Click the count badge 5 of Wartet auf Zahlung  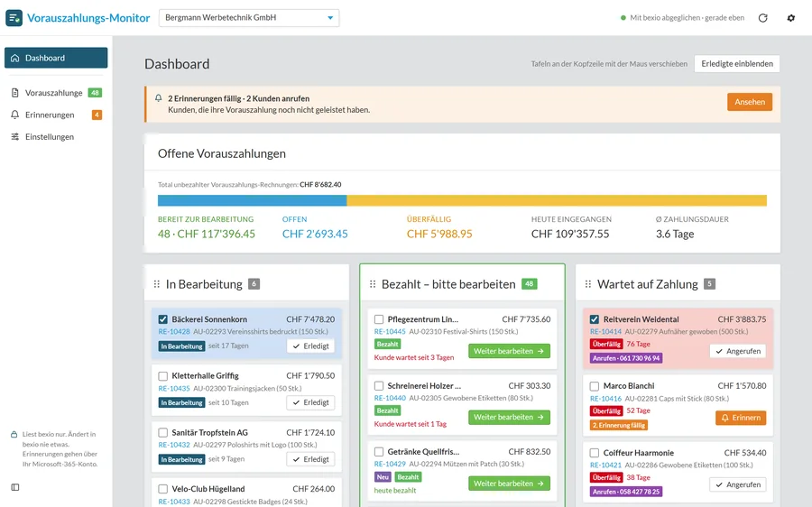(709, 284)
